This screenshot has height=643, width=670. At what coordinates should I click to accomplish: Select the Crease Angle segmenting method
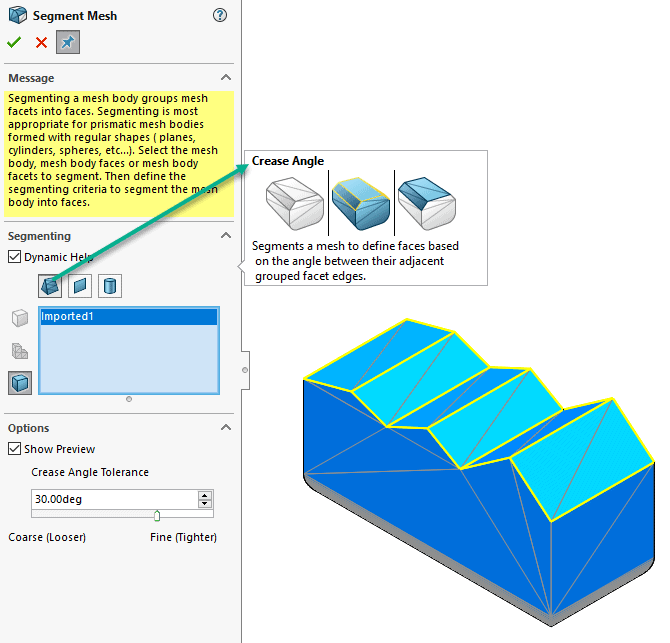point(50,286)
